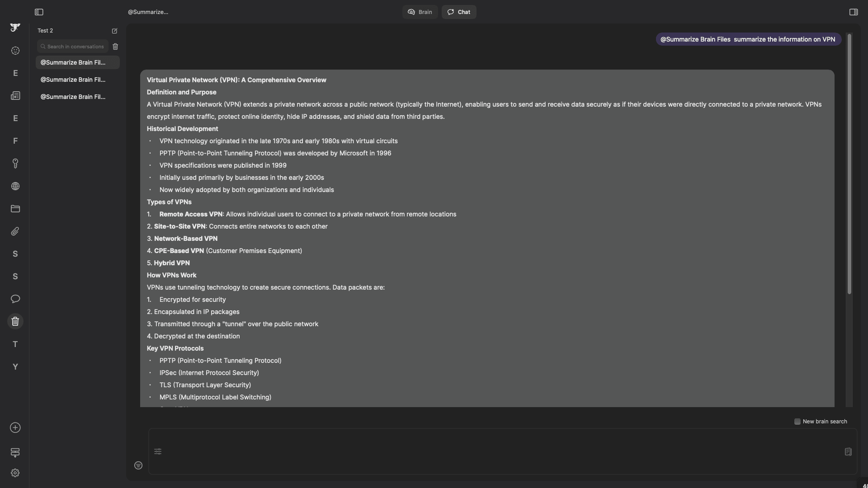Open the settings gear icon
Screen dimensions: 868x488
[15, 473]
